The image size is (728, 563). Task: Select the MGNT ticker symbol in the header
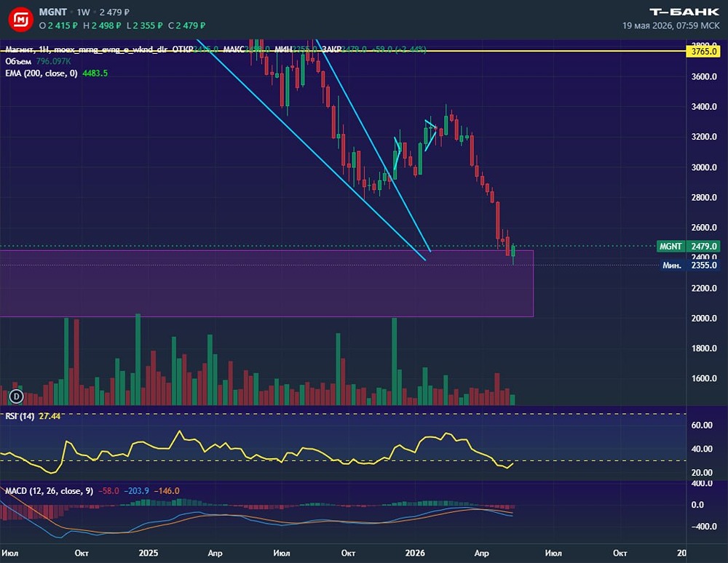(52, 12)
